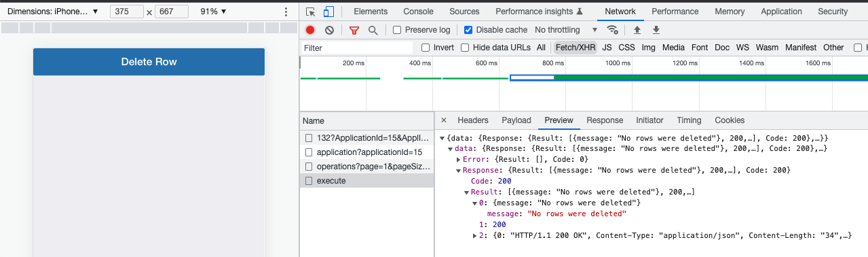Filter requests by JS
868x257 pixels.
pyautogui.click(x=607, y=48)
